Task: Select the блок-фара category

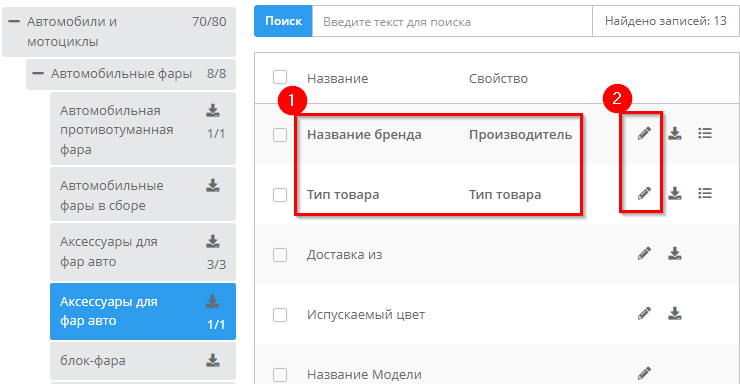Action: [x=143, y=361]
